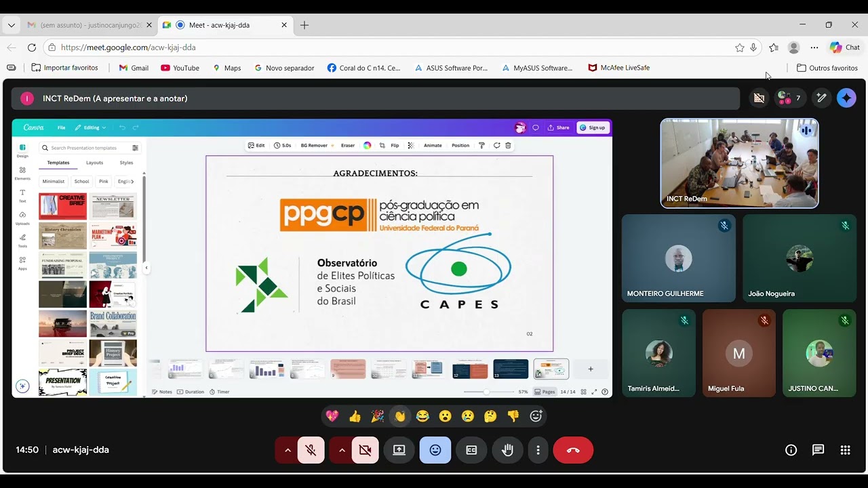Send the thinking face reaction

click(x=490, y=416)
